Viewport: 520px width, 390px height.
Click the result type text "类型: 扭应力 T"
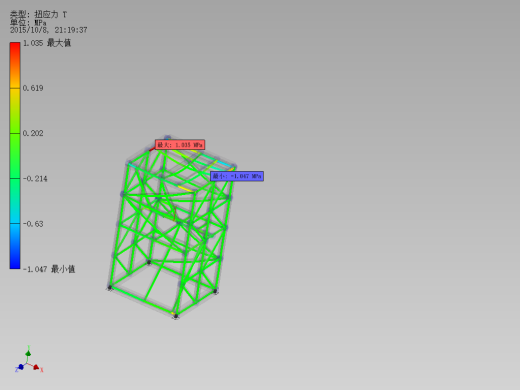(38, 14)
